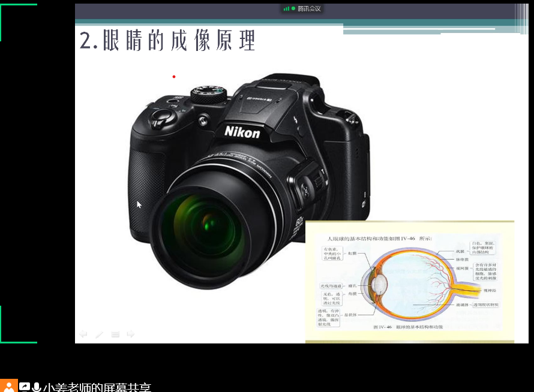
Task: Click the 视神经 label in the eye diagram
Action: tap(490, 290)
